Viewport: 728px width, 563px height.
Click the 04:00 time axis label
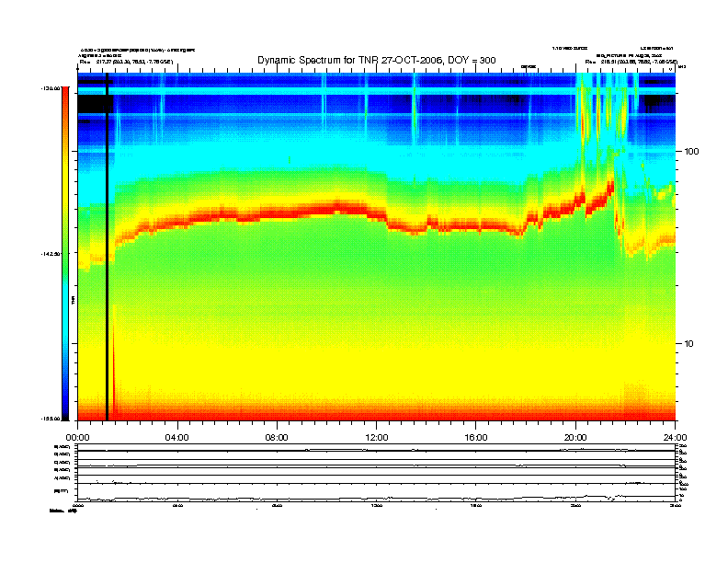pyautogui.click(x=177, y=438)
